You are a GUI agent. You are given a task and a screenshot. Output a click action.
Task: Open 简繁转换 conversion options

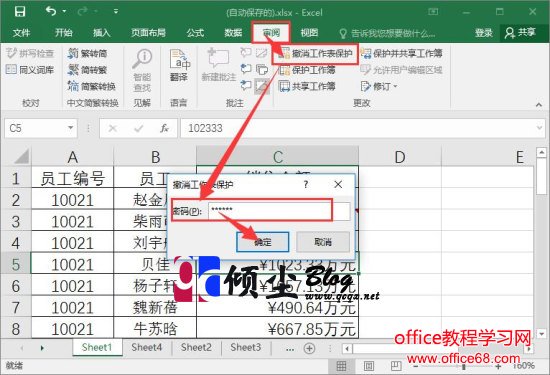click(x=92, y=86)
